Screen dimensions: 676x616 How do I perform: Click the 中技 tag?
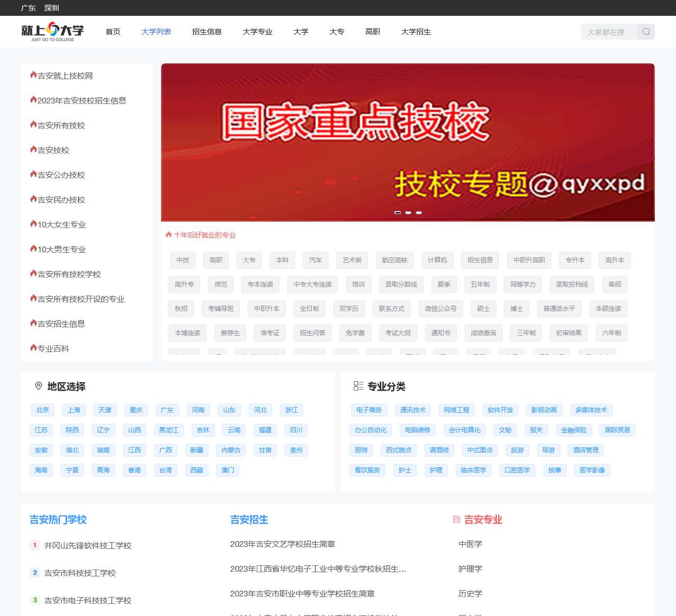tap(183, 260)
